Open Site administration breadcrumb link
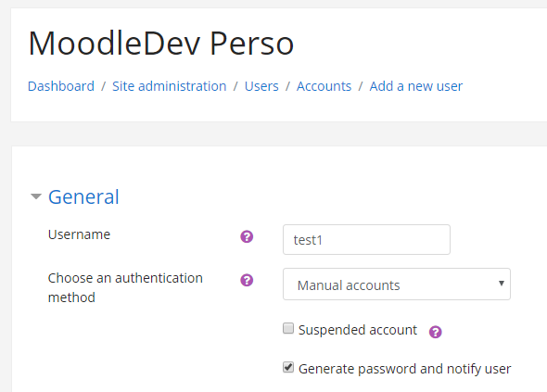Viewport: 547px width, 392px height. pos(169,86)
